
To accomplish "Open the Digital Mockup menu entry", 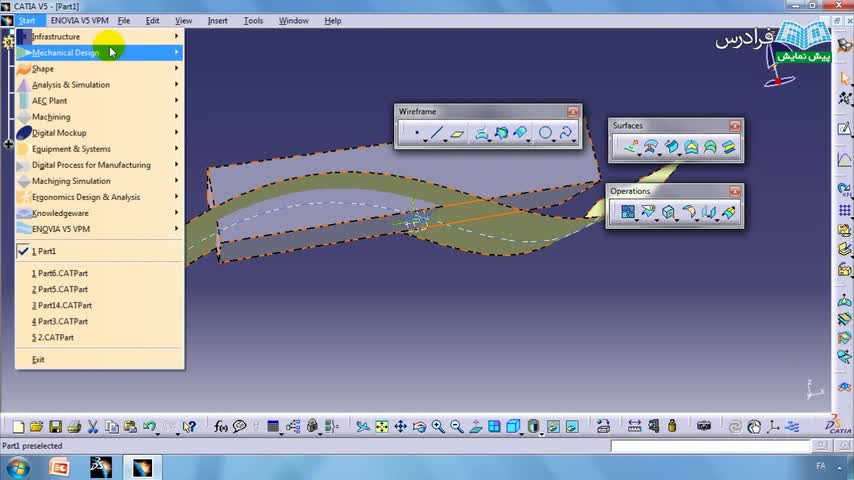I will coord(99,132).
